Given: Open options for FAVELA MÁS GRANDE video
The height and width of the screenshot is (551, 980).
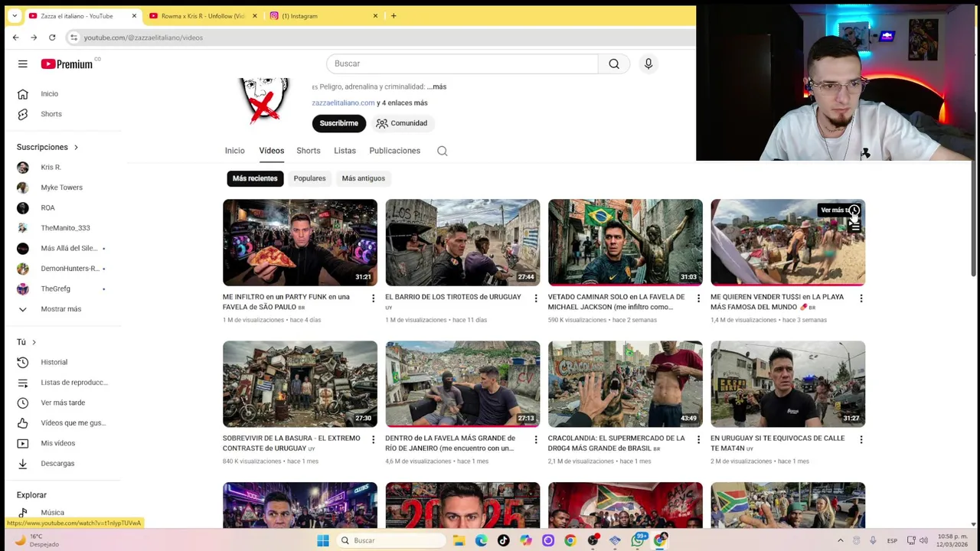Looking at the screenshot, I should pyautogui.click(x=536, y=440).
